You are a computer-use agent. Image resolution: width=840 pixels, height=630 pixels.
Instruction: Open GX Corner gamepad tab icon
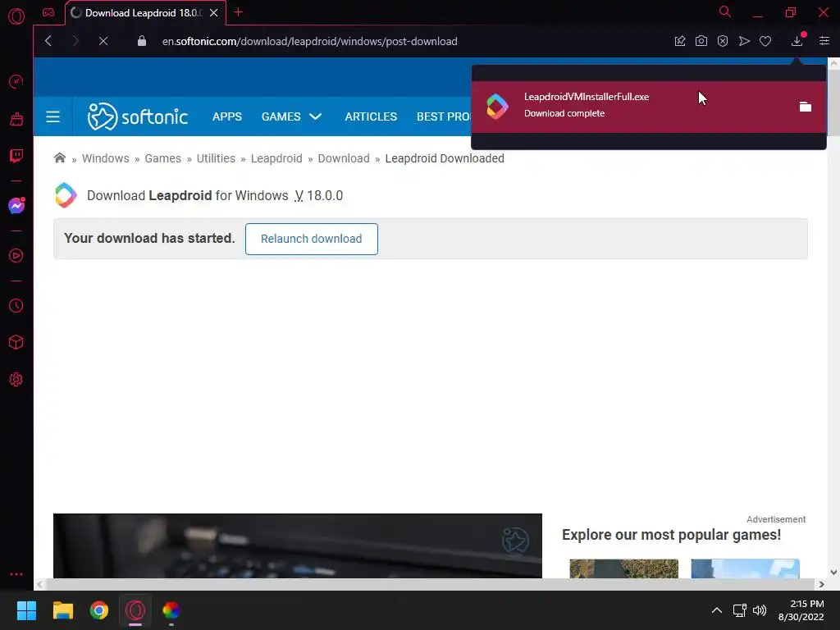[x=48, y=12]
